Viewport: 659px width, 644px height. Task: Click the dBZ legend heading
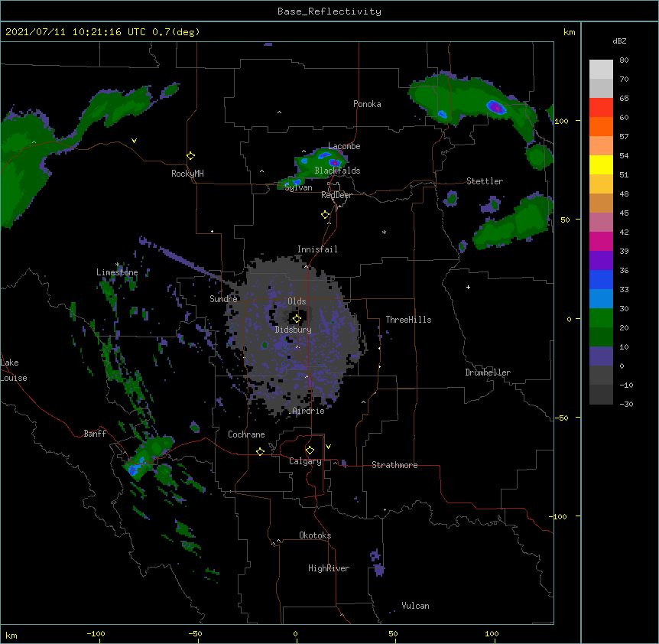click(619, 41)
